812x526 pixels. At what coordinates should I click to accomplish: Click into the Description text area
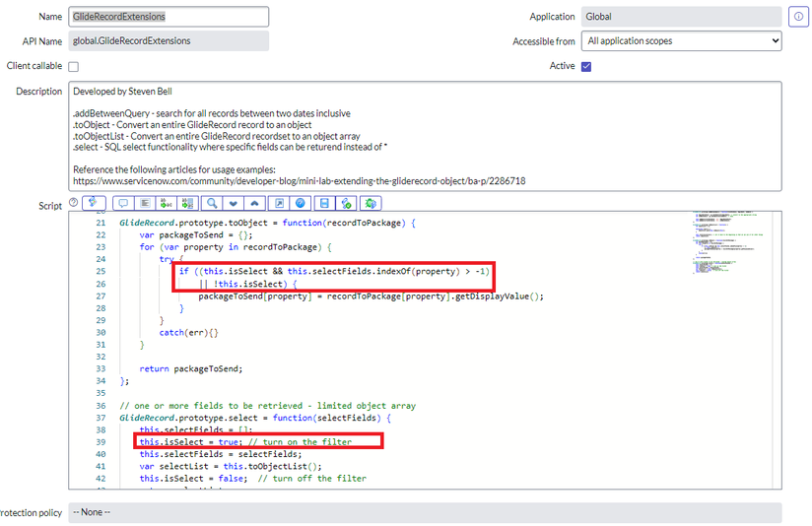(425, 136)
